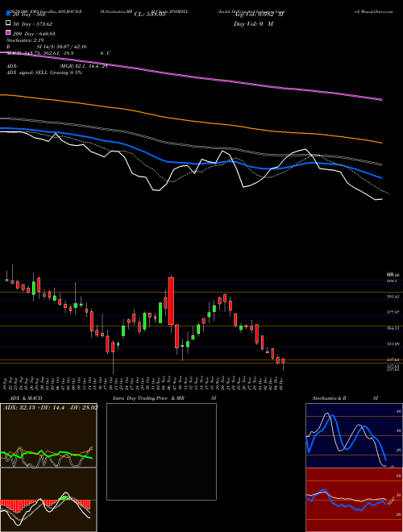This screenshot has width=403, height=532.
Task: Click the 'CL: 538.05' closing price label
Action: click(150, 15)
